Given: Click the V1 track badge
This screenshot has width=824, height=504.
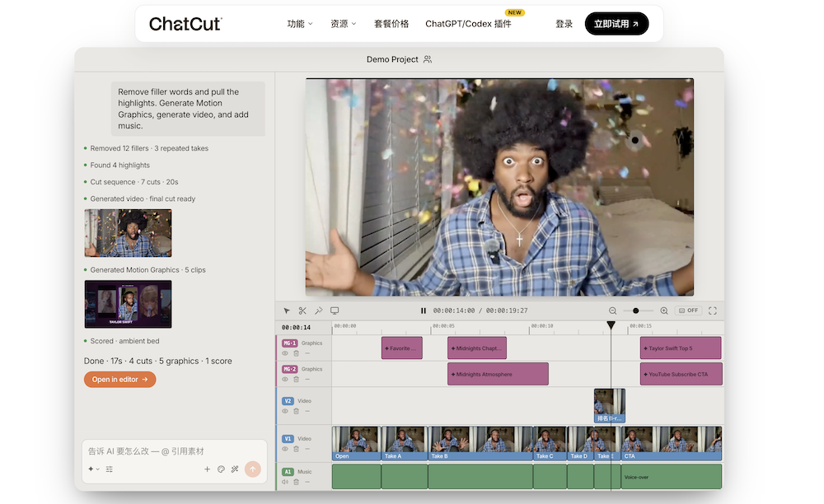Looking at the screenshot, I should pyautogui.click(x=288, y=438).
